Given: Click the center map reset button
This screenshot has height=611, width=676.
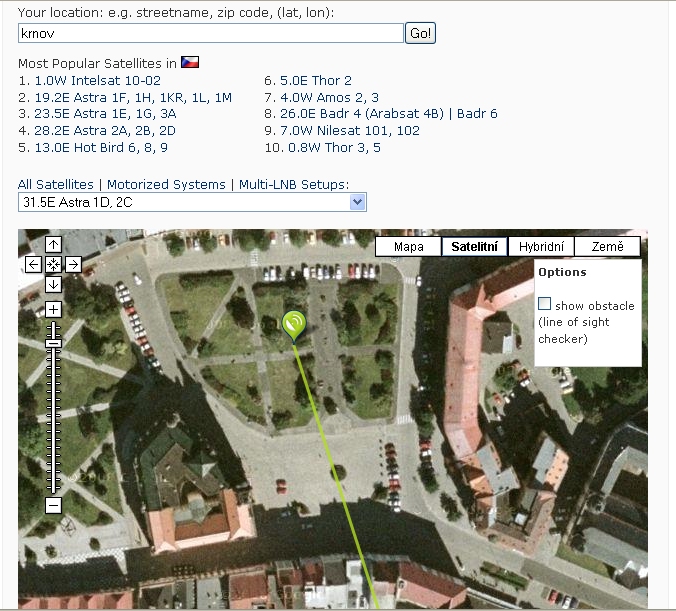Looking at the screenshot, I should click(x=54, y=264).
